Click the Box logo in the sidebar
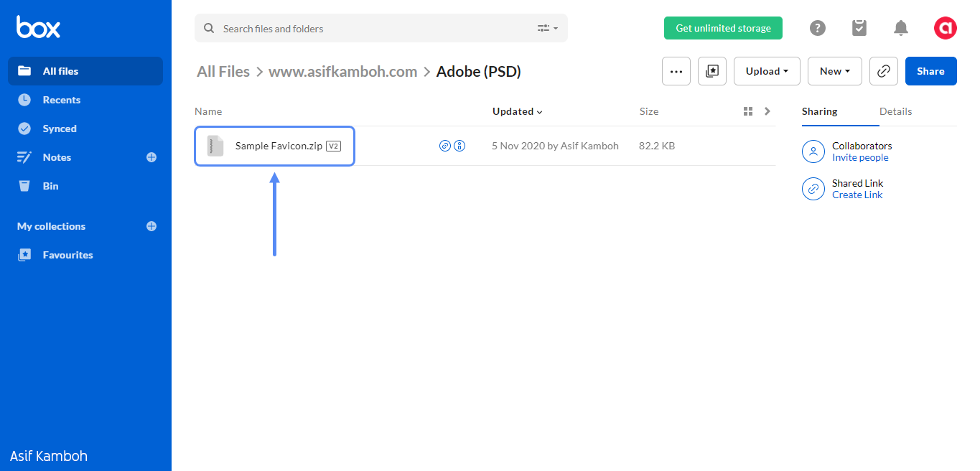 37,27
